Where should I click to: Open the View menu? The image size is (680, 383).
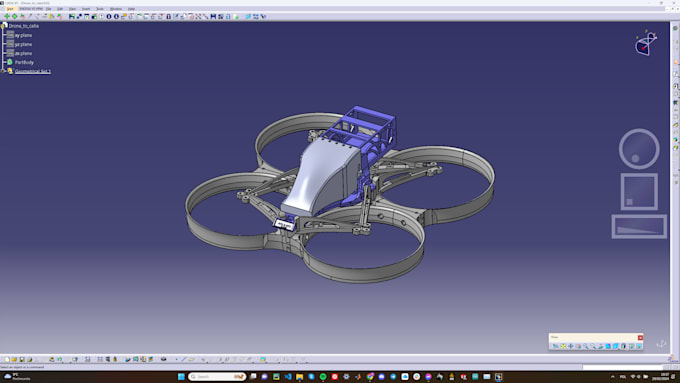72,9
